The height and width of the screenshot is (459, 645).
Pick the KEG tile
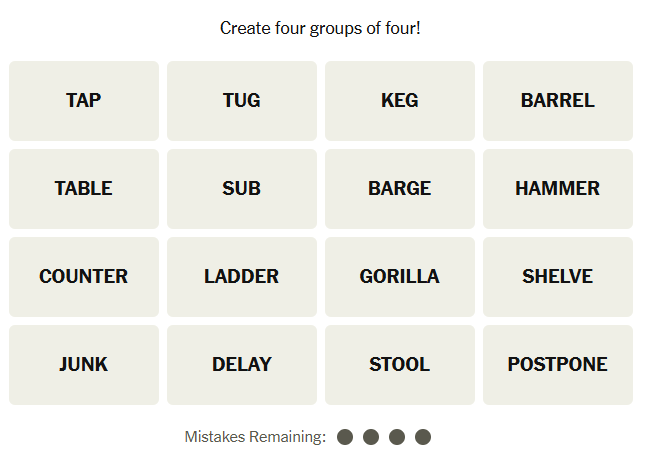[x=400, y=100]
